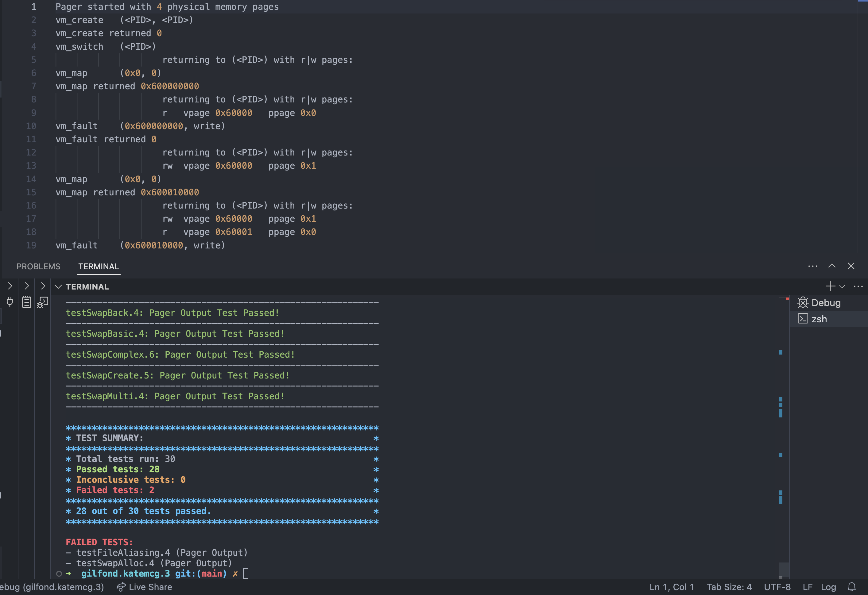Screen dimensions: 868x595
Task: Click 'vm_fault (0x600010000, write)' line
Action: (x=141, y=245)
